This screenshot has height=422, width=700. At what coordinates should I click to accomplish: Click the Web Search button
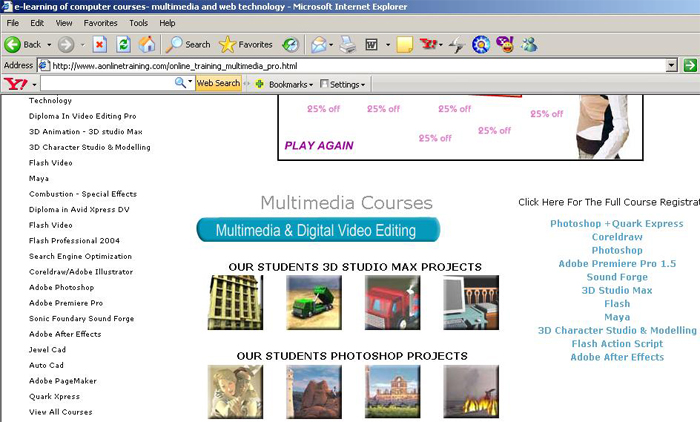218,83
